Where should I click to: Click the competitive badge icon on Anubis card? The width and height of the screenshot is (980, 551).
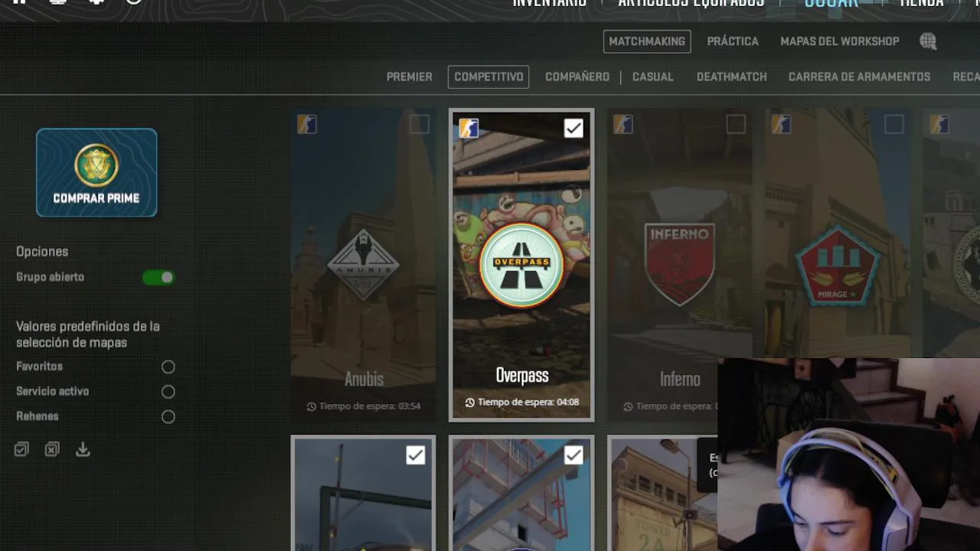point(307,124)
